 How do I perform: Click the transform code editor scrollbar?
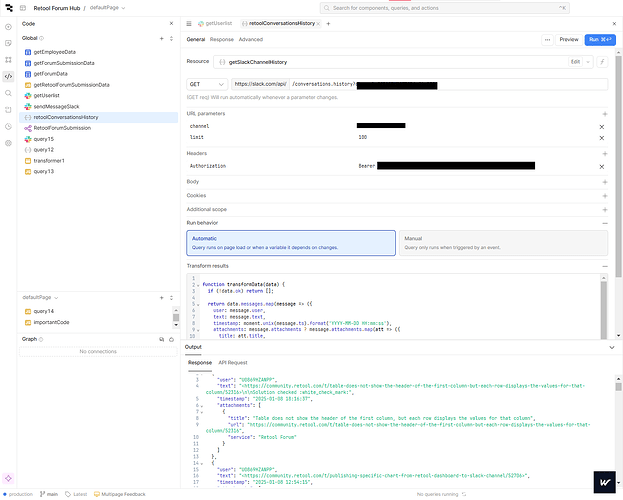pos(604,309)
